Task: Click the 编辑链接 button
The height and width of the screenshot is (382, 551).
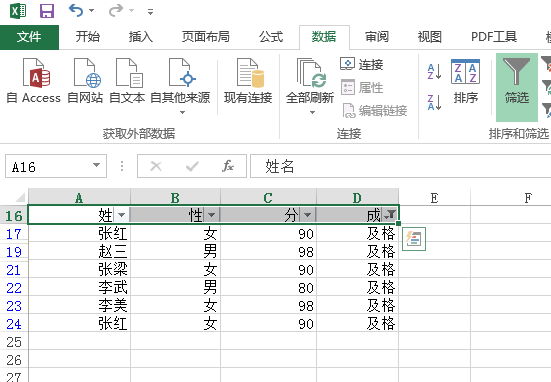Action: coord(375,111)
